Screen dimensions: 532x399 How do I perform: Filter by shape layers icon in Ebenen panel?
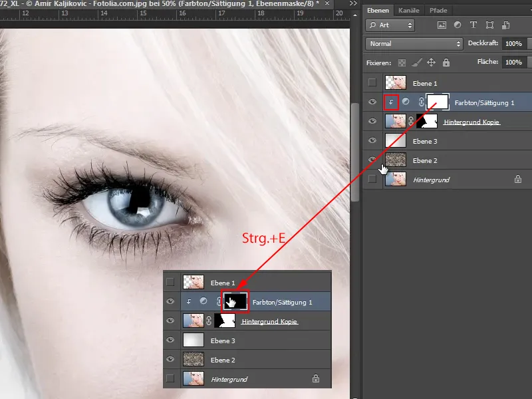tap(489, 25)
